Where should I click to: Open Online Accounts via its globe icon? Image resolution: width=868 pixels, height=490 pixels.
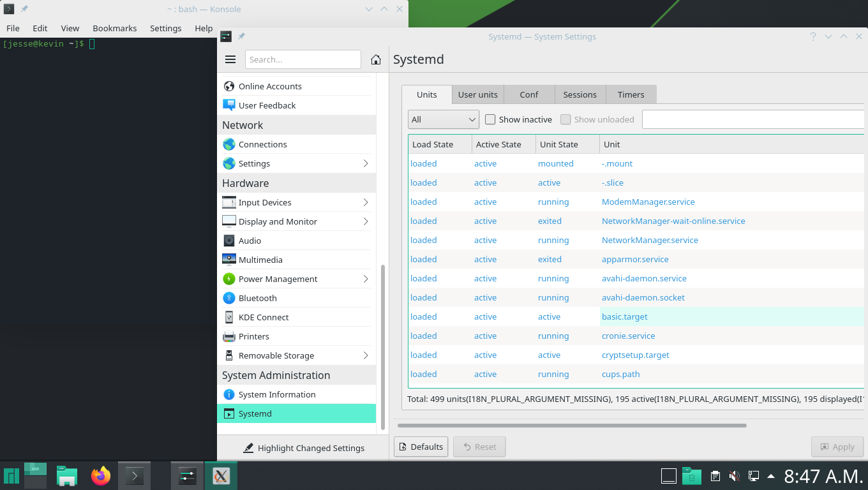click(x=229, y=86)
